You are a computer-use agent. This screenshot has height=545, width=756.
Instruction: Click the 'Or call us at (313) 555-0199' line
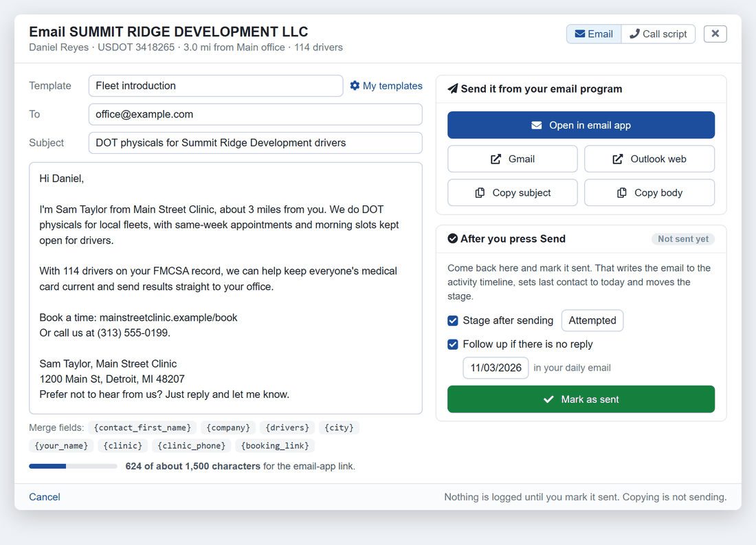click(x=104, y=333)
